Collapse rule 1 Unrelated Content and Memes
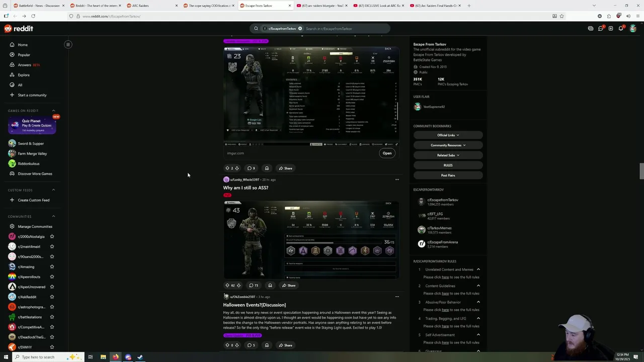Image resolution: width=644 pixels, height=362 pixels. point(478,269)
